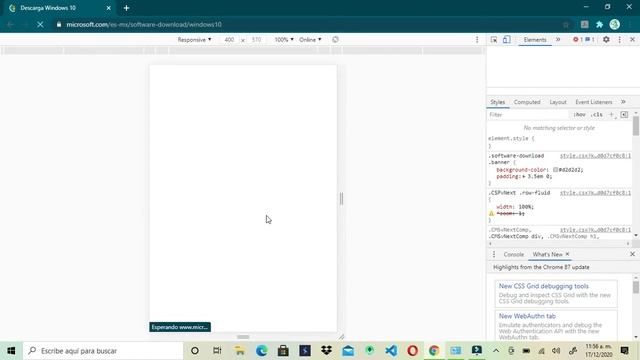Viewport: 640px width, 360px height.
Task: Toggle the computed styles sidebar icon
Action: tap(624, 115)
